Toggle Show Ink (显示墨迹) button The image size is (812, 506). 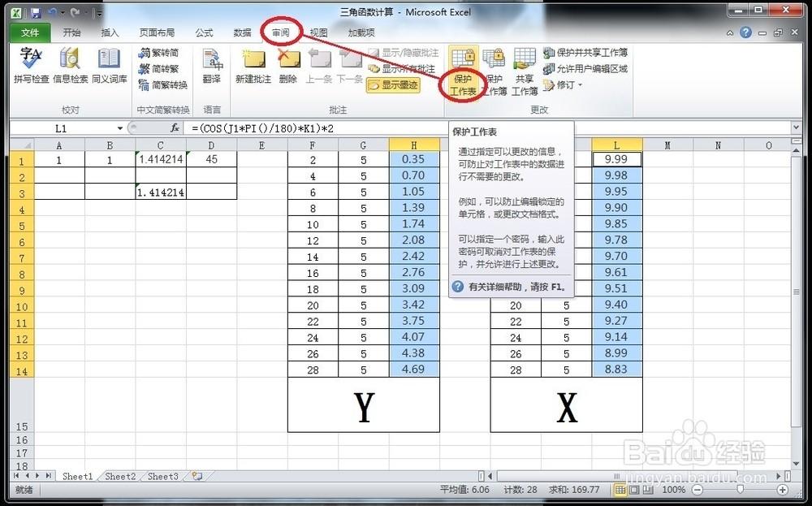(x=394, y=84)
